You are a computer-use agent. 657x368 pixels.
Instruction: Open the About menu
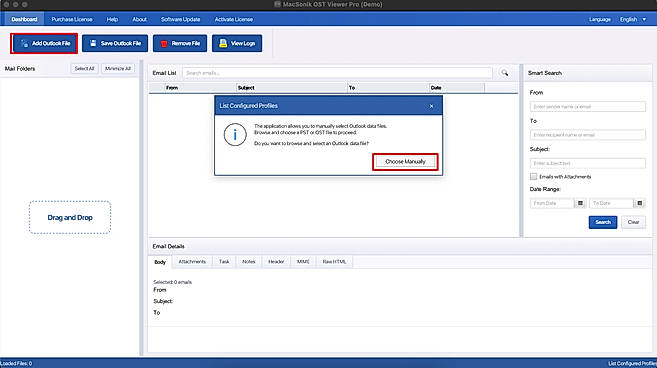140,19
